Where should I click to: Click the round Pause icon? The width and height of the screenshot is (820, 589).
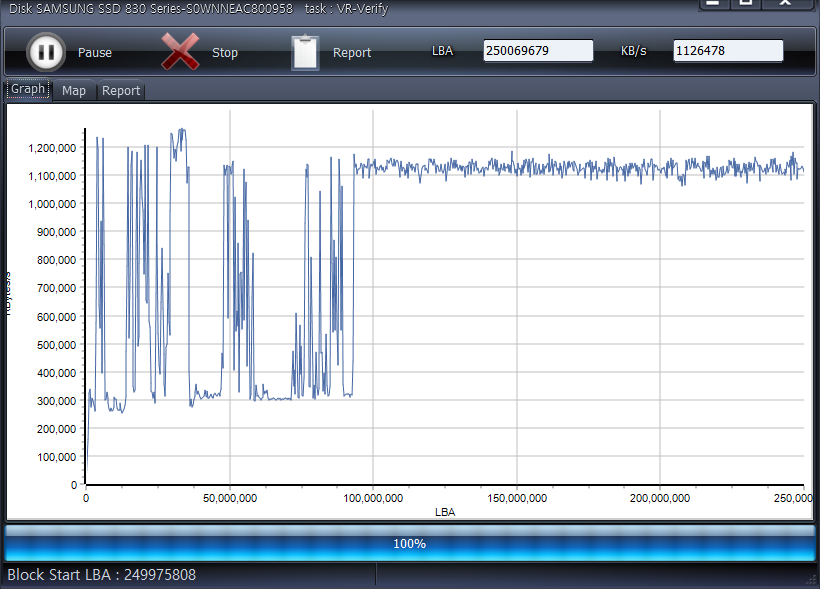44,52
